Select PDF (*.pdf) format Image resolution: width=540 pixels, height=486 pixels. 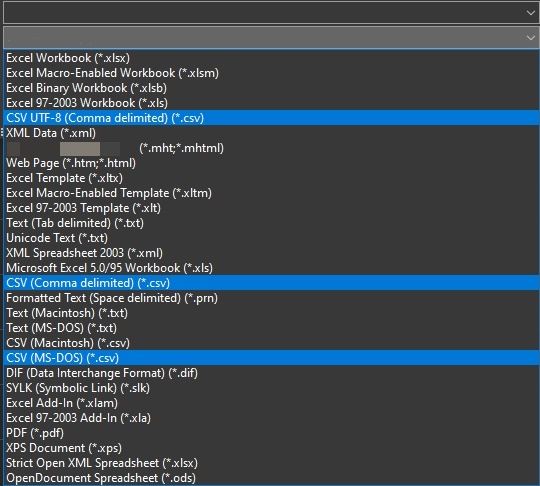[x=271, y=433]
